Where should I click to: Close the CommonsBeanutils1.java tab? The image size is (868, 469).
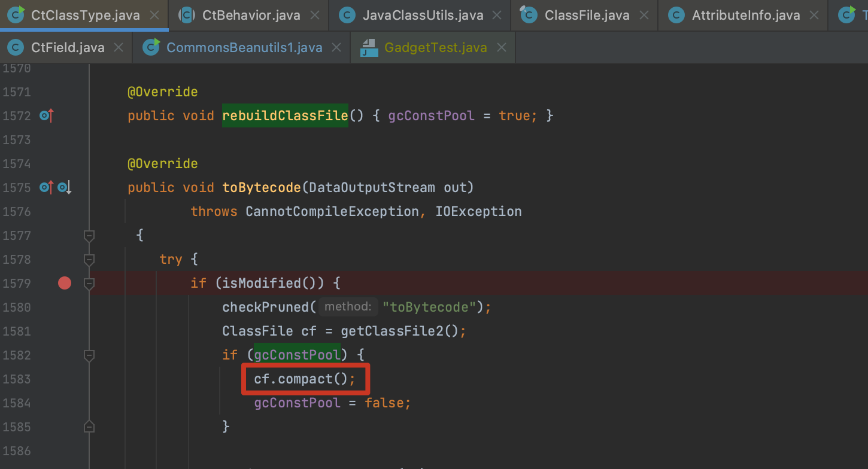[336, 47]
